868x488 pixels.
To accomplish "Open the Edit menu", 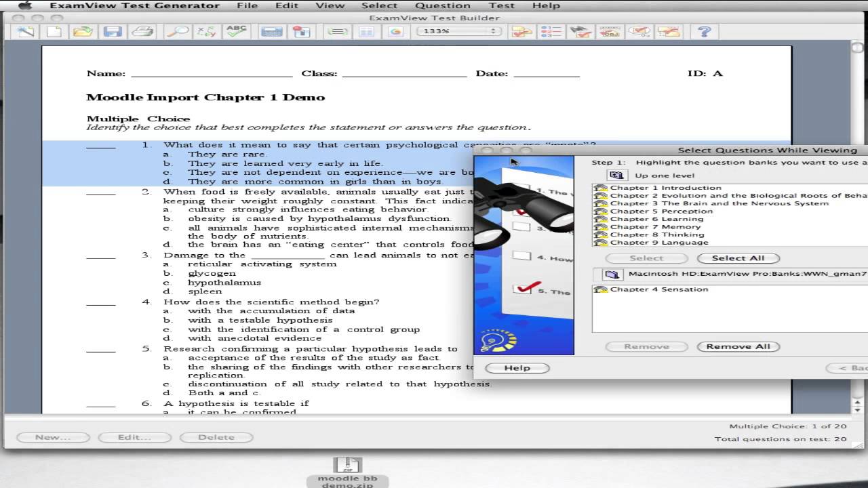I will pos(287,5).
